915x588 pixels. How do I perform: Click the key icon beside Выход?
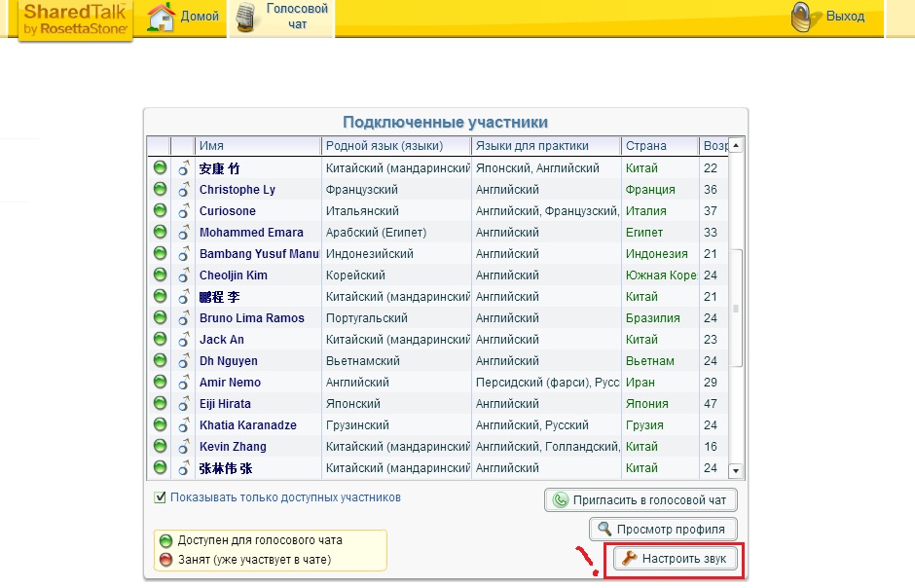[x=800, y=16]
